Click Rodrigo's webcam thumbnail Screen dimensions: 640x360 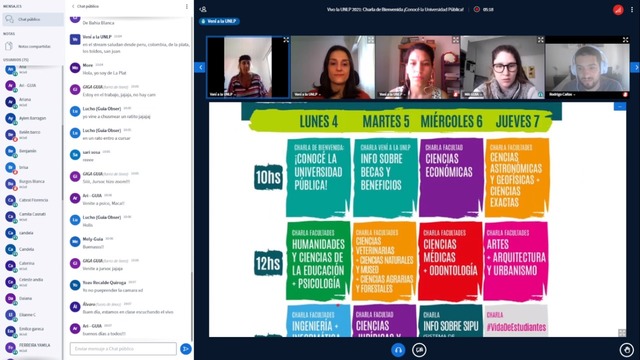point(587,67)
